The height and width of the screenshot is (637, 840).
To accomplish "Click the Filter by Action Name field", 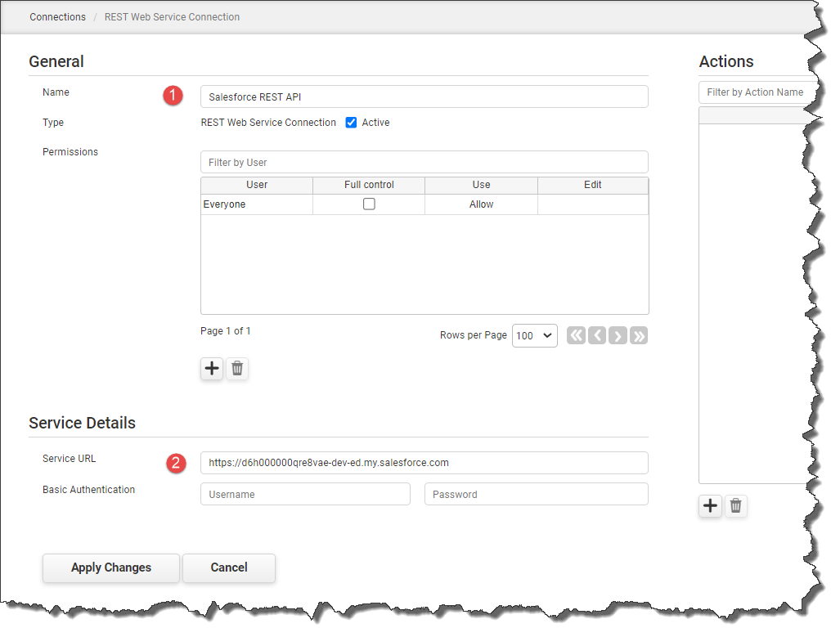I will click(x=757, y=92).
